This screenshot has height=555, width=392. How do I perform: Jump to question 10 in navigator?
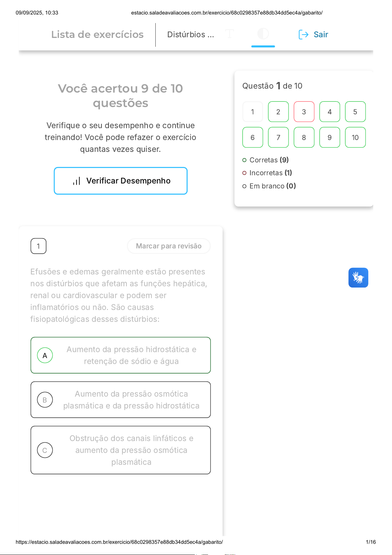(x=355, y=137)
